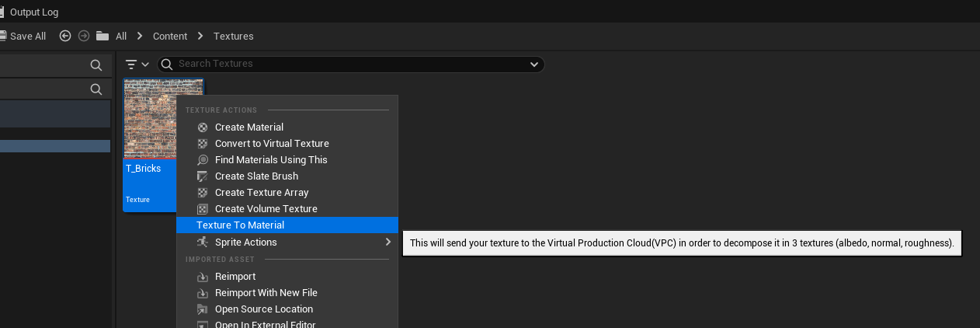Click the Create Material icon

click(x=203, y=127)
